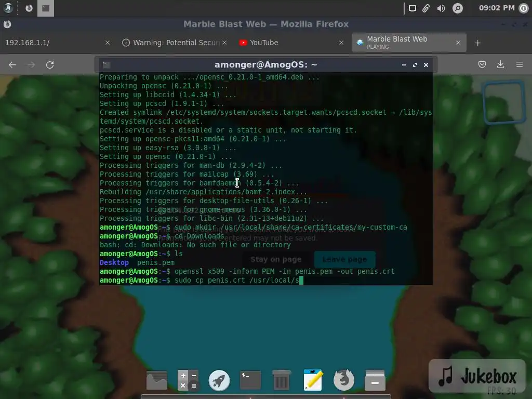Launch the terminal from the dock
This screenshot has width=532, height=399.
click(x=250, y=380)
